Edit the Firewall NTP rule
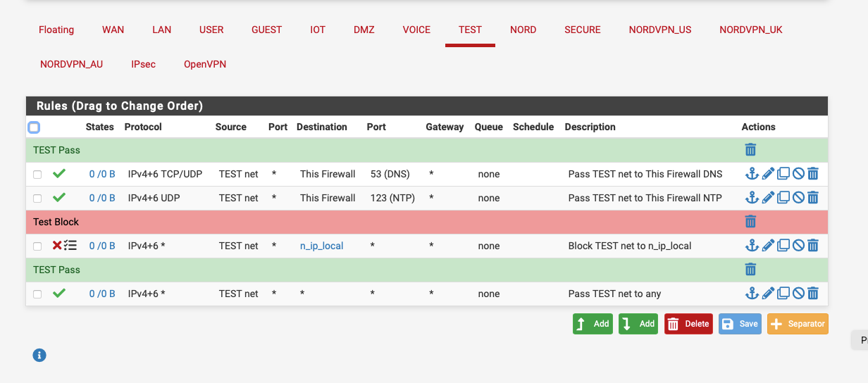 [x=768, y=198]
